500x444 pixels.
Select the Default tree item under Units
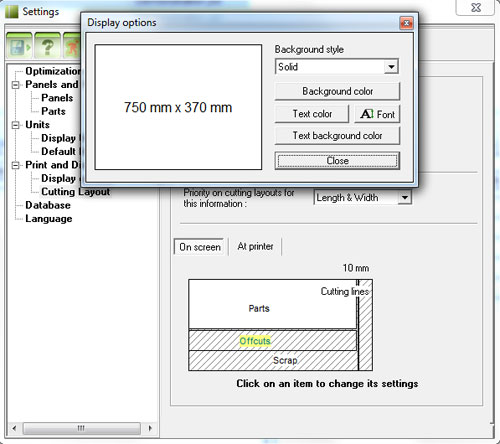coord(59,151)
